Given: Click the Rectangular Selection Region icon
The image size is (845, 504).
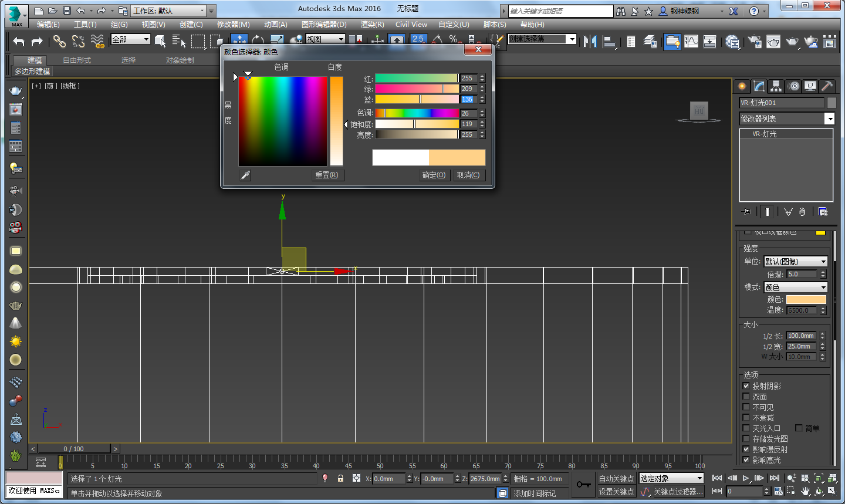Looking at the screenshot, I should pos(198,41).
